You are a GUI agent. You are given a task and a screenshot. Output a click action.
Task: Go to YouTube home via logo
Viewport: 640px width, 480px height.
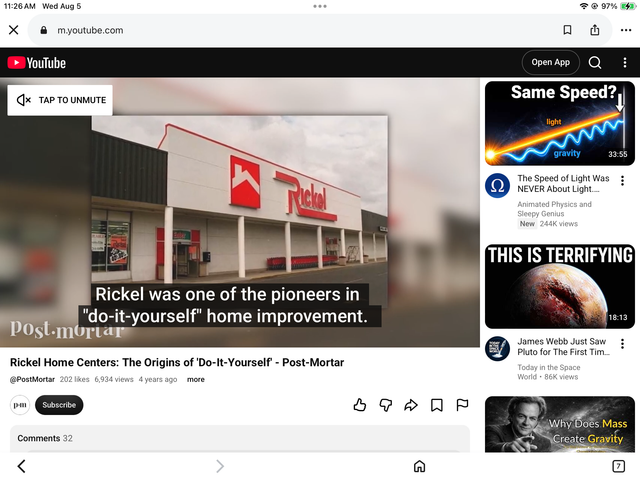(x=37, y=63)
